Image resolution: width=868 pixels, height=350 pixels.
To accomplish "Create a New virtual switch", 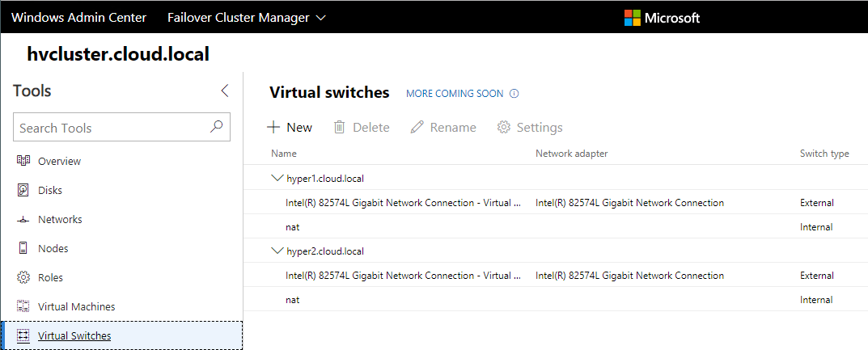I will tap(290, 127).
